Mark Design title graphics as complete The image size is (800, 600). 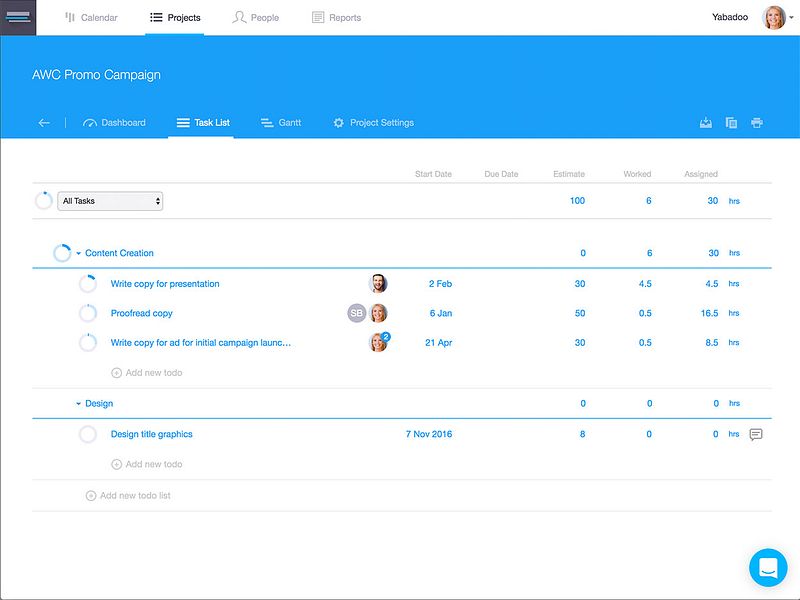coord(87,434)
